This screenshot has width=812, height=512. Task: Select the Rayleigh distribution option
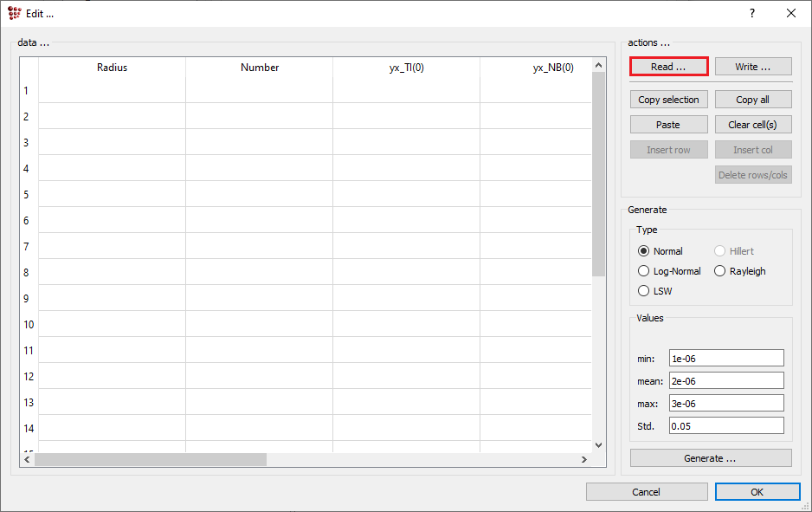tap(720, 271)
